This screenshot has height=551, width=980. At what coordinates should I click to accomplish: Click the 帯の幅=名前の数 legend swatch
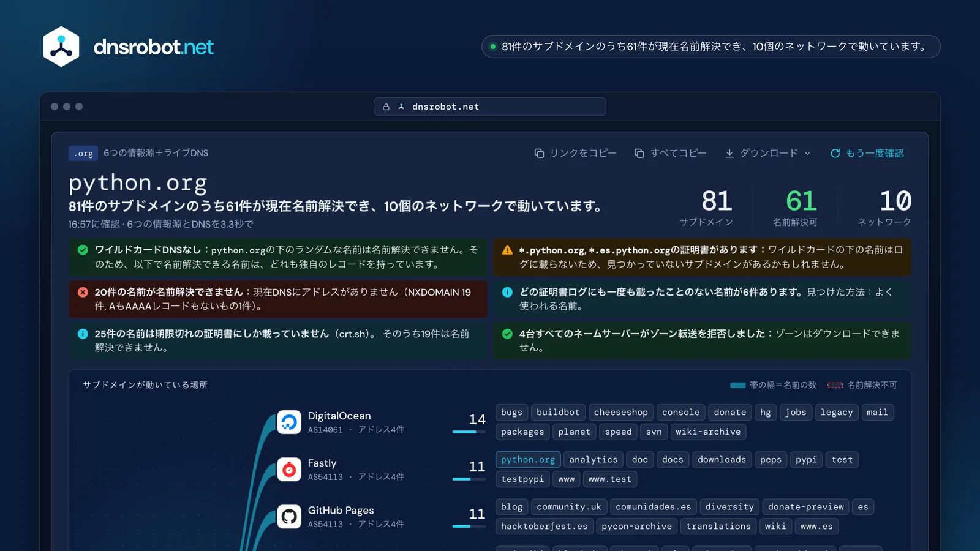click(738, 385)
